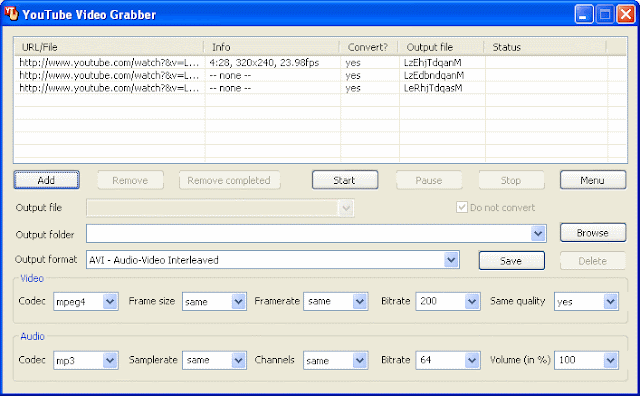Viewport: 640px width, 396px height.
Task: Expand the Output folder dropdown arrow
Action: 538,234
